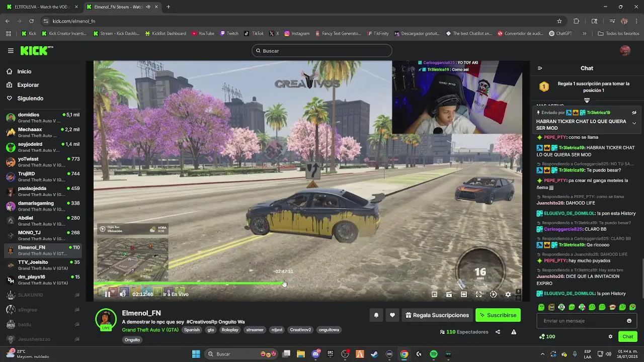
Task: Open the user profile avatar at the top right
Action: 625,51
